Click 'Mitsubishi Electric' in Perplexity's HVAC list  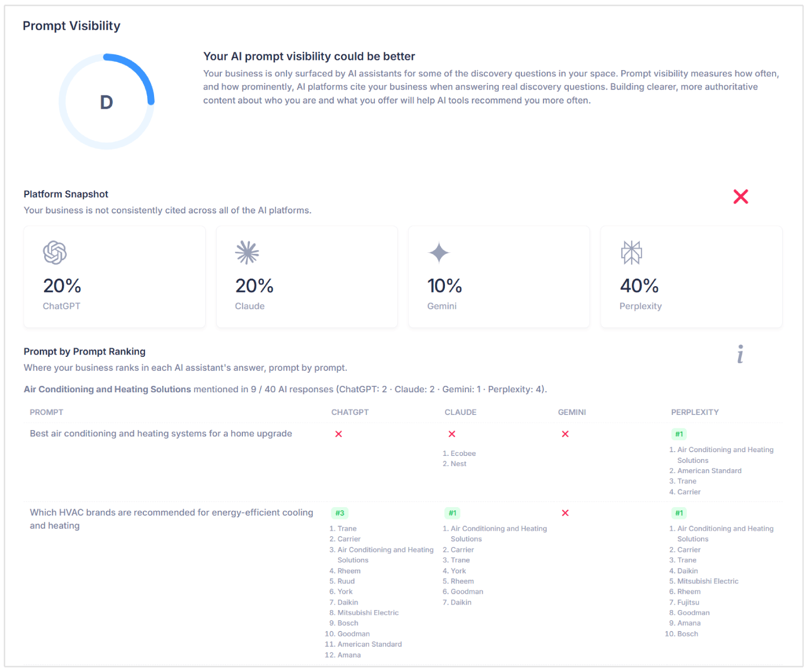click(708, 581)
